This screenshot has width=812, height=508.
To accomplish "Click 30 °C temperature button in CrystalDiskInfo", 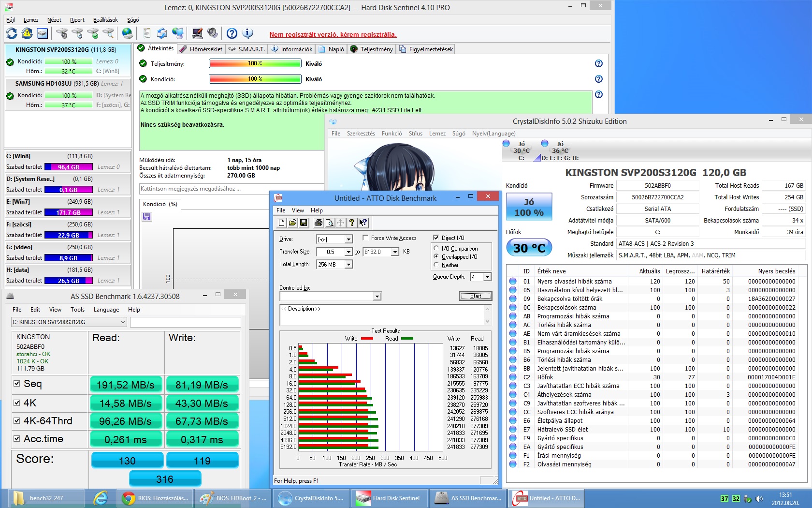I will point(529,248).
